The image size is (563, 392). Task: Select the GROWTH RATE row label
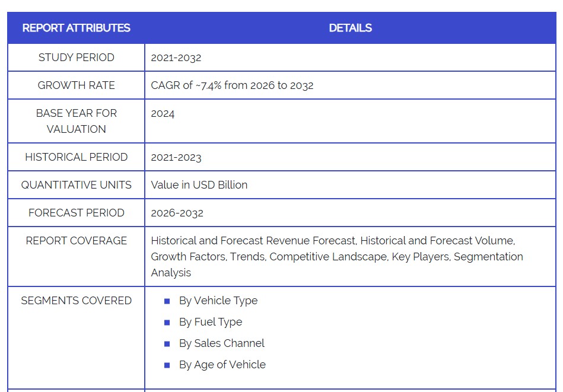point(76,85)
